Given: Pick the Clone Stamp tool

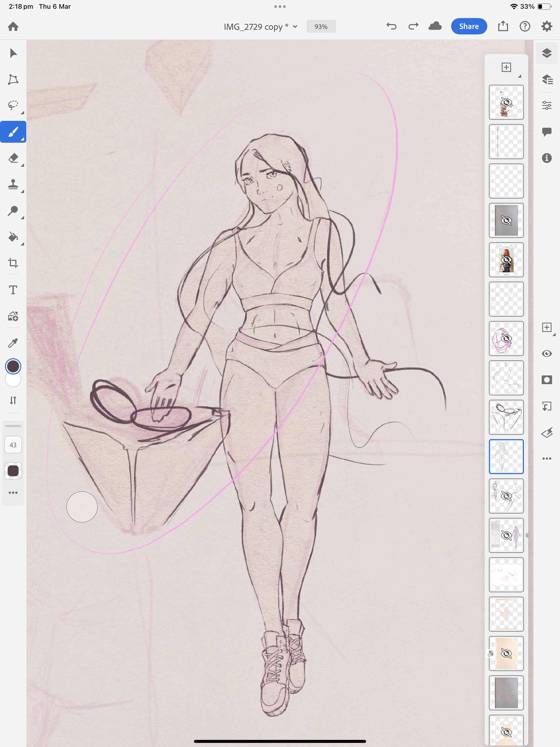Looking at the screenshot, I should (13, 184).
